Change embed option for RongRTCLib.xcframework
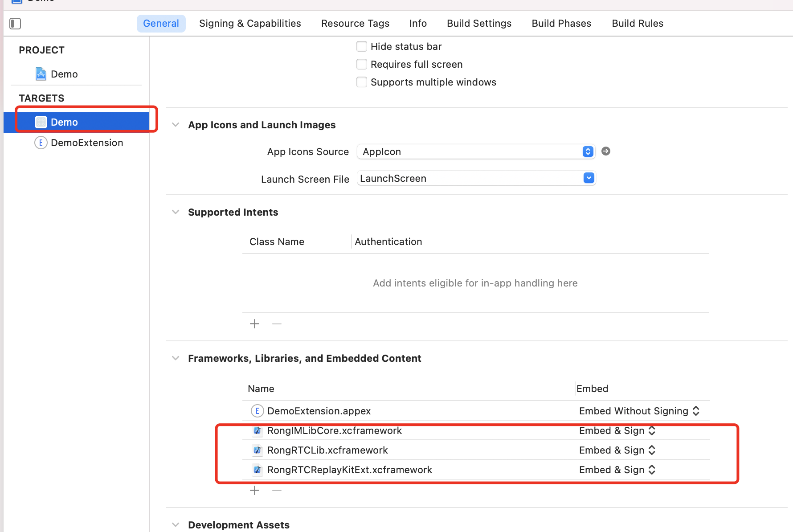This screenshot has width=793, height=532. coord(617,450)
